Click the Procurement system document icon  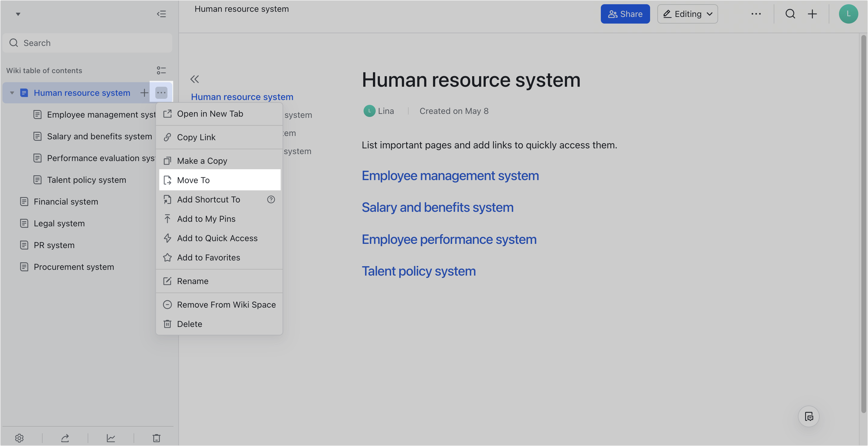tap(24, 267)
